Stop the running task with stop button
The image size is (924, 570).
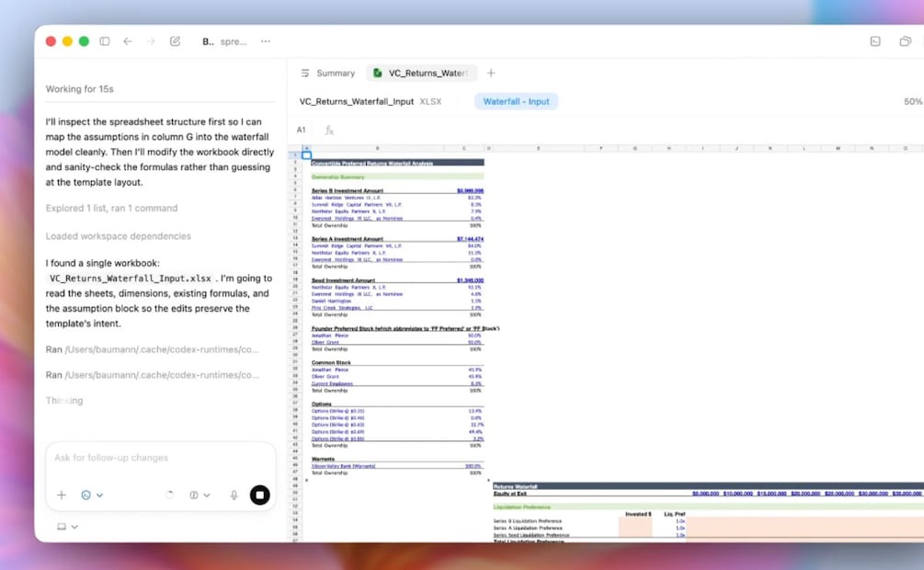click(x=259, y=495)
